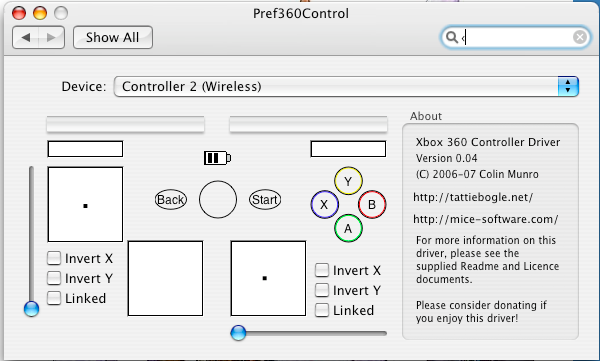Screen dimensions: 600x361
Task: Click the right stick position box
Action: (x=268, y=278)
